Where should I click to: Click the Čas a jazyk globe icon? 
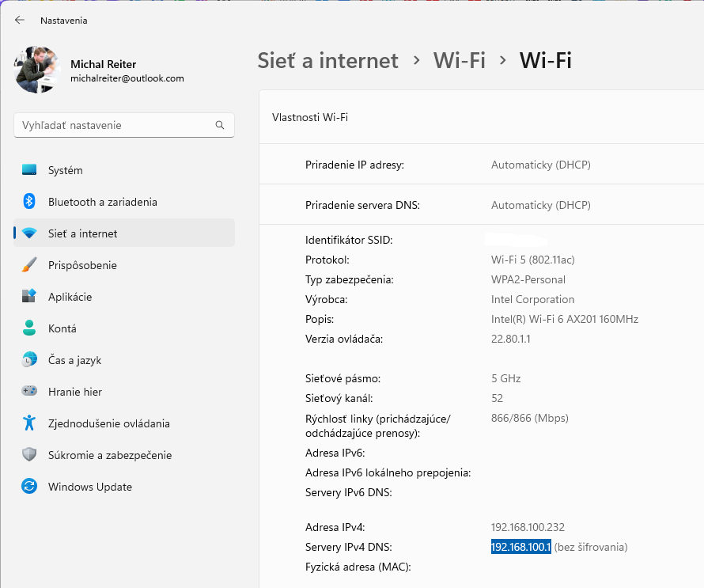click(x=29, y=360)
